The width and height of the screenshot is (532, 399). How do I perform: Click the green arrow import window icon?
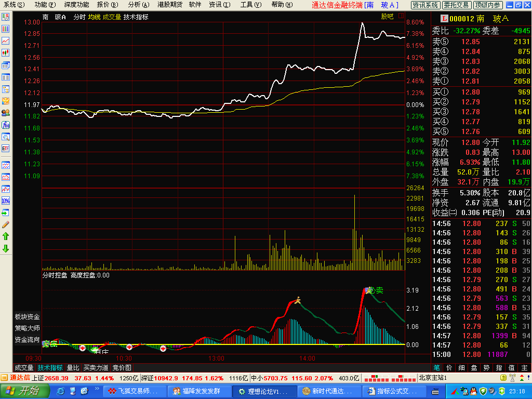5,212
